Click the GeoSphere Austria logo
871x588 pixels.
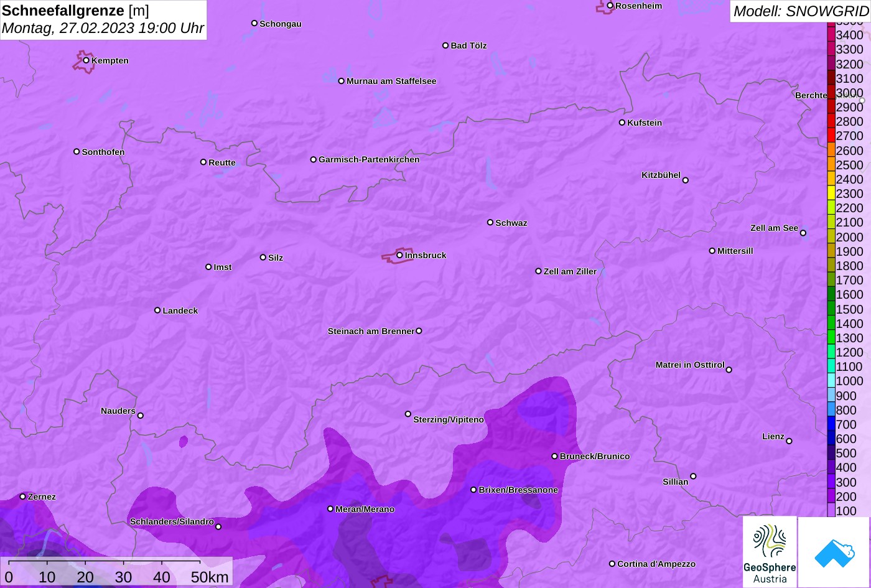pos(770,552)
